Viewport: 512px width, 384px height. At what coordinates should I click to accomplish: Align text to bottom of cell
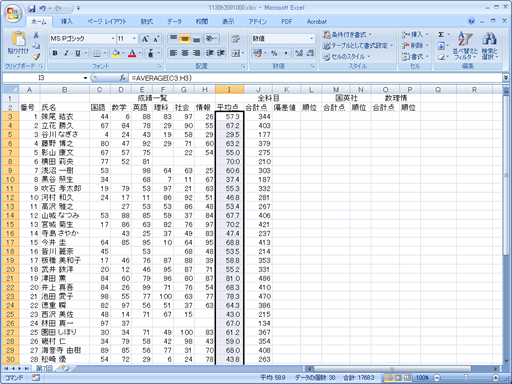(x=197, y=39)
